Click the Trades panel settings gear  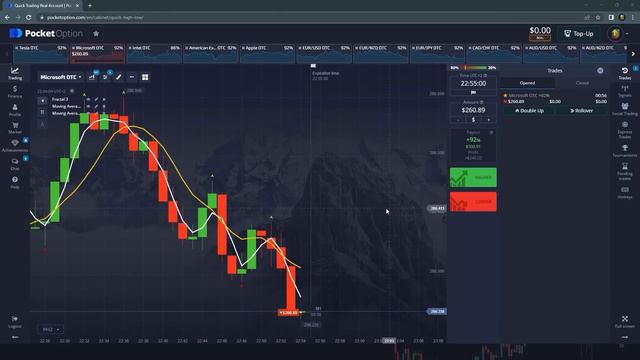(x=600, y=71)
